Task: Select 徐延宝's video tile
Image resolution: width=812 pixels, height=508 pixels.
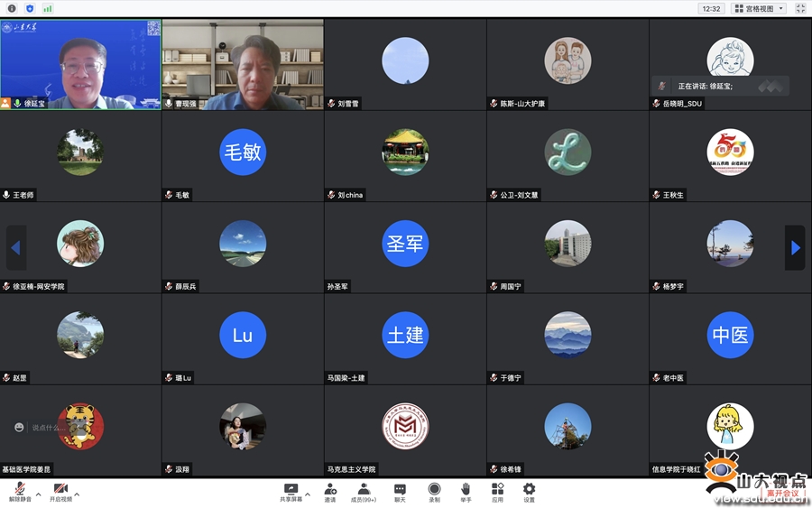Action: (x=80, y=63)
